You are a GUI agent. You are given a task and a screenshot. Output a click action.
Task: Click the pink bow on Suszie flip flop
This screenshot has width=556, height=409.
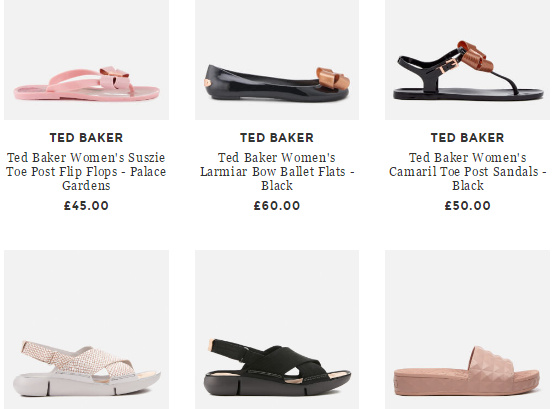(x=114, y=78)
